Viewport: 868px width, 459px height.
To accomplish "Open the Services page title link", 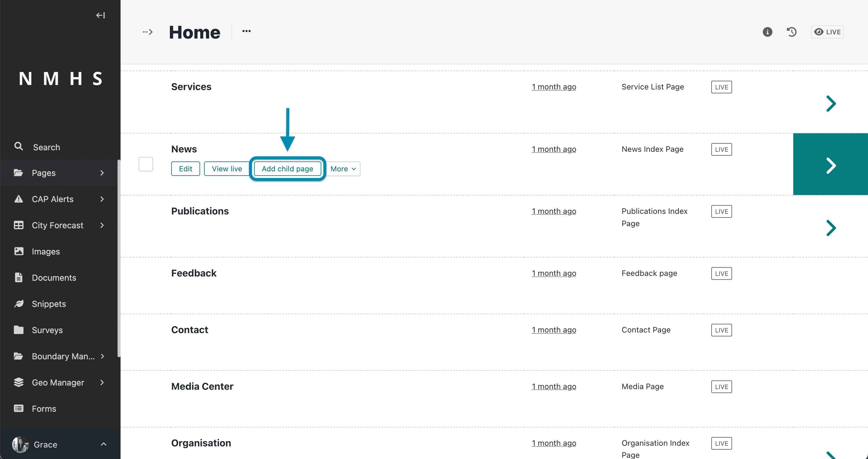I will coord(191,86).
